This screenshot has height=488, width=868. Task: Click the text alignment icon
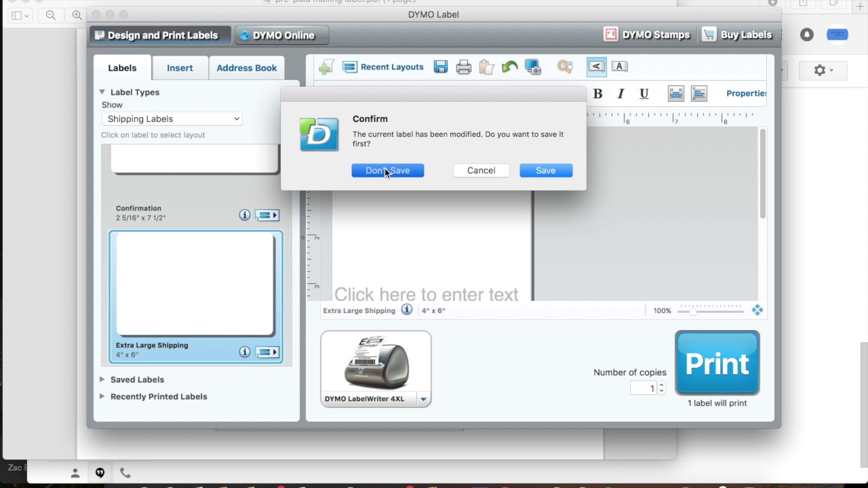click(699, 94)
